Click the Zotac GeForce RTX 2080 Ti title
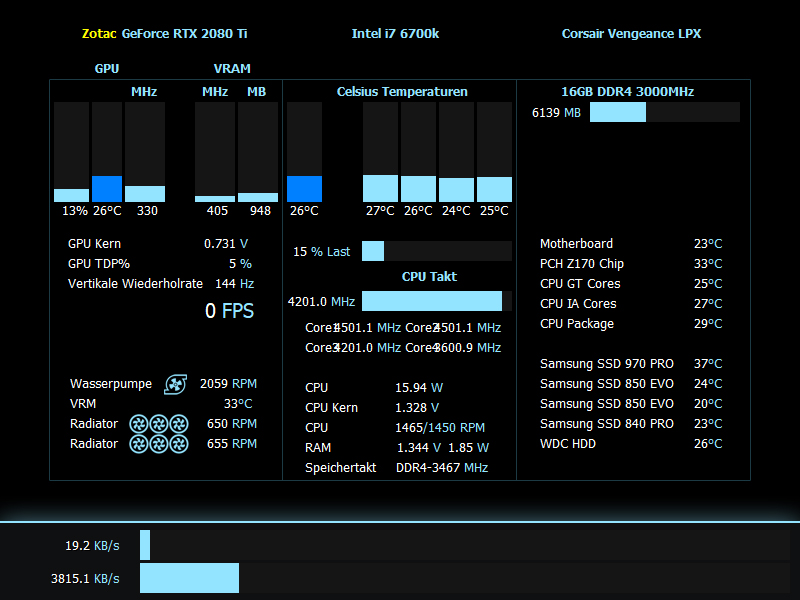 (x=164, y=34)
